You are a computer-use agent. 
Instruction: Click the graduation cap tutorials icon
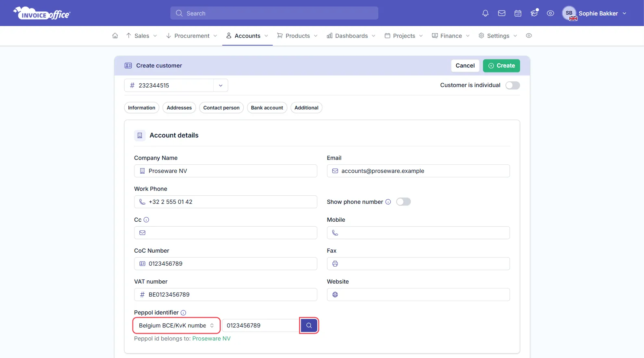click(x=534, y=13)
